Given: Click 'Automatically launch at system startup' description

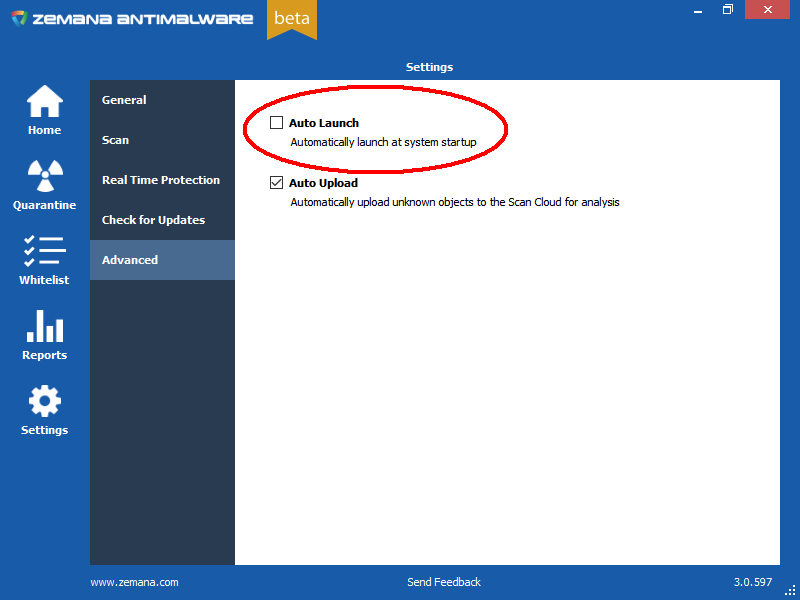Looking at the screenshot, I should coord(384,142).
